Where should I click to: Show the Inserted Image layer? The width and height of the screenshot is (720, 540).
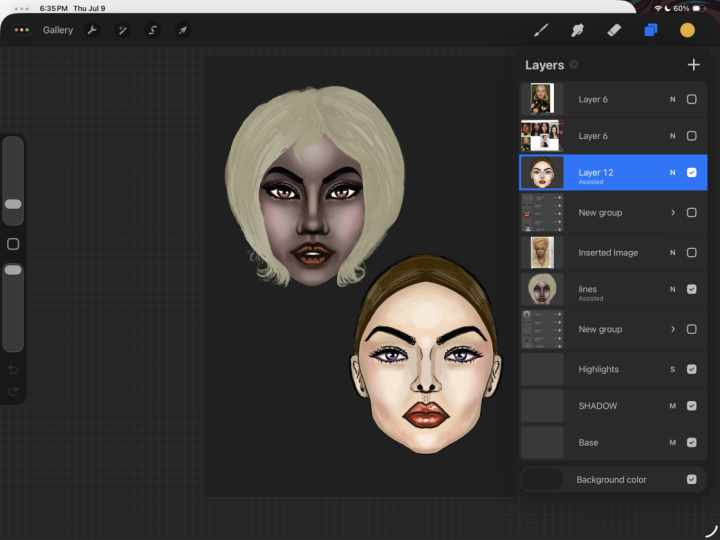click(692, 253)
